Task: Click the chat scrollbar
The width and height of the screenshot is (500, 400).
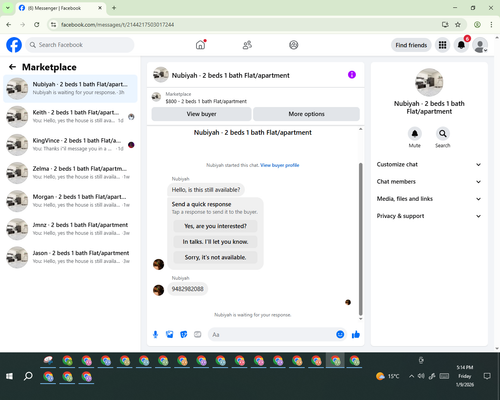Action: pyautogui.click(x=360, y=239)
